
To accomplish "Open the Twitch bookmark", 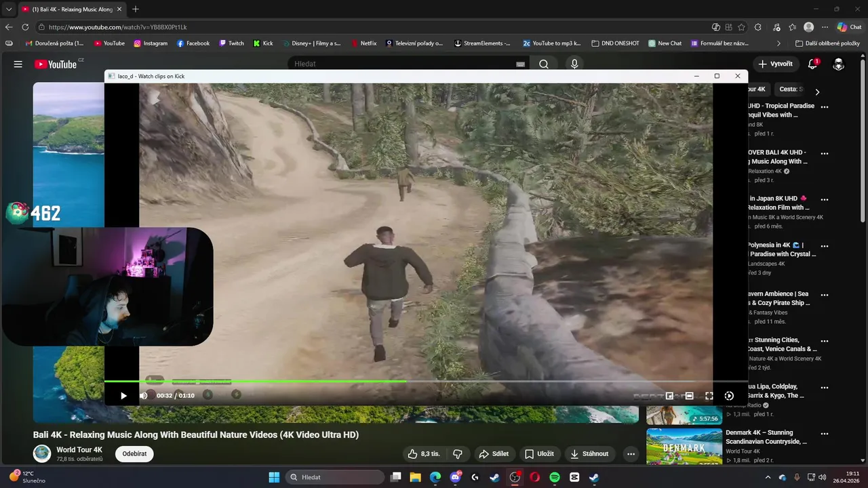I will tap(231, 43).
